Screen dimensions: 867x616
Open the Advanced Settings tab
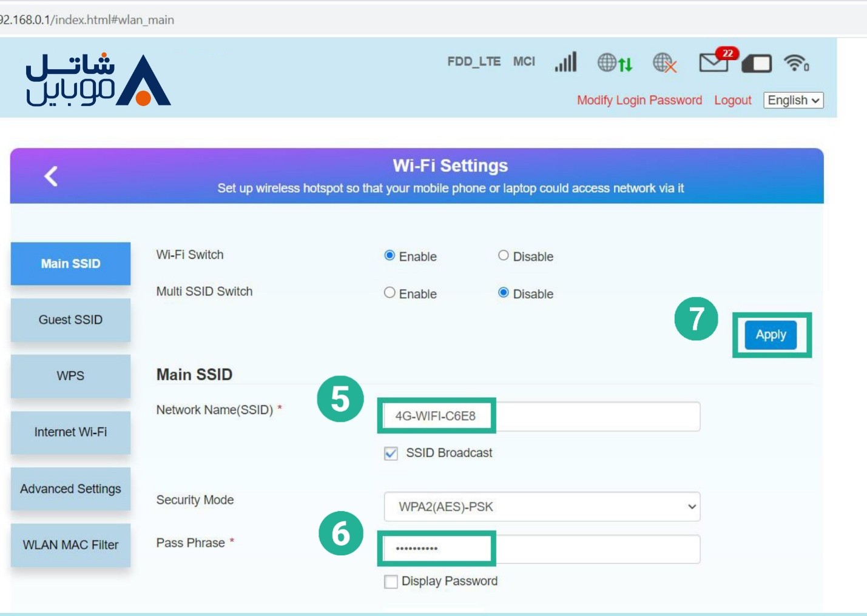click(x=70, y=489)
